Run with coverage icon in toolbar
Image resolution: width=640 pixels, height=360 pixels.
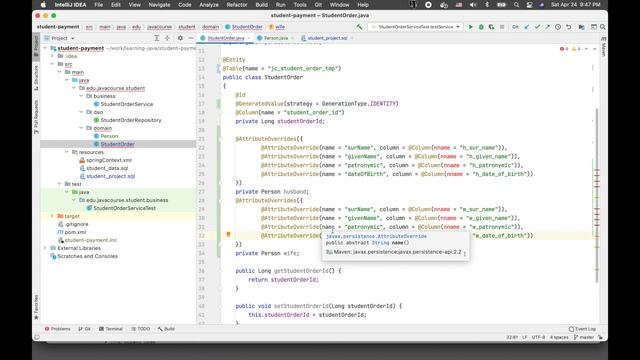pos(491,27)
